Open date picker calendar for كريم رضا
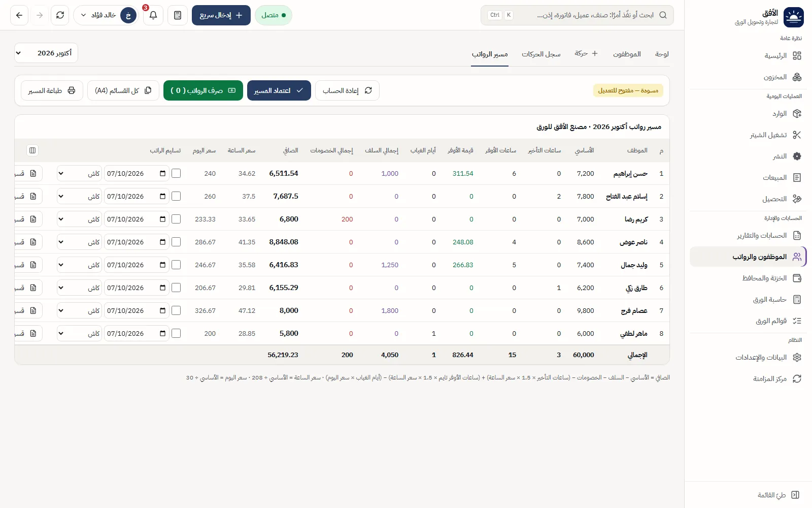 tap(163, 219)
